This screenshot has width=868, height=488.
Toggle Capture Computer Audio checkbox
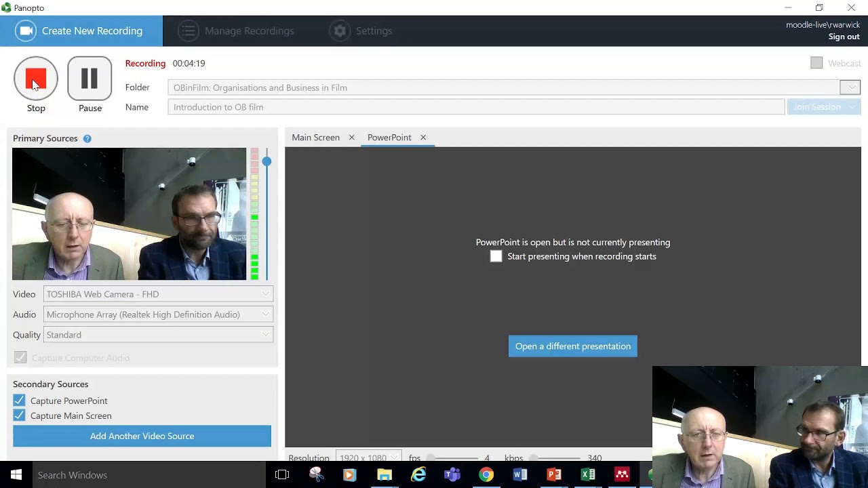pyautogui.click(x=20, y=357)
